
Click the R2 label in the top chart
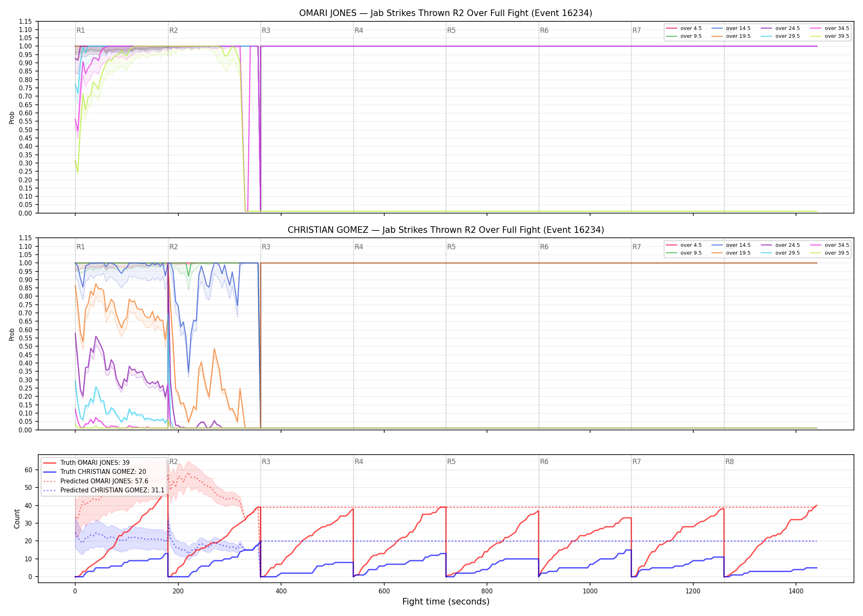(173, 30)
